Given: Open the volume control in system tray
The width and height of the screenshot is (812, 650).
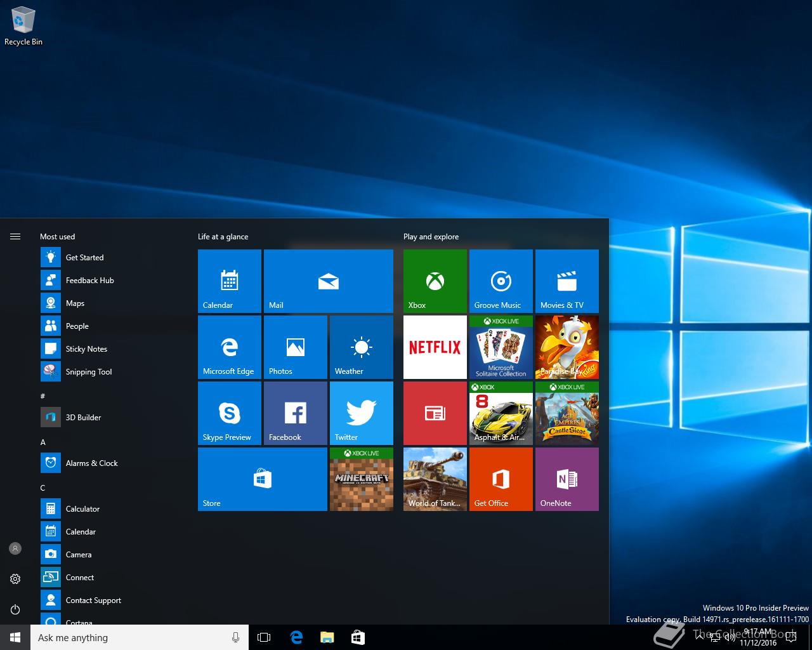Looking at the screenshot, I should 730,637.
